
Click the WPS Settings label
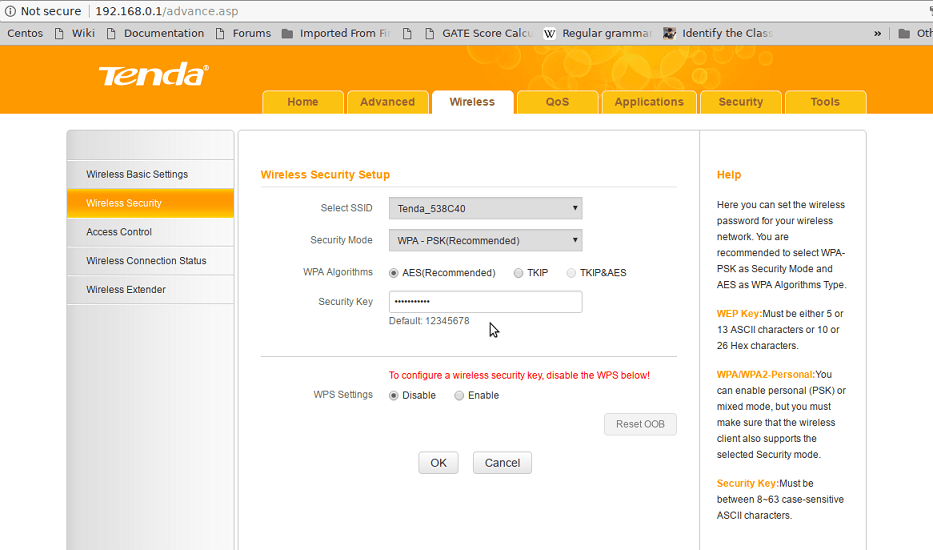(343, 395)
